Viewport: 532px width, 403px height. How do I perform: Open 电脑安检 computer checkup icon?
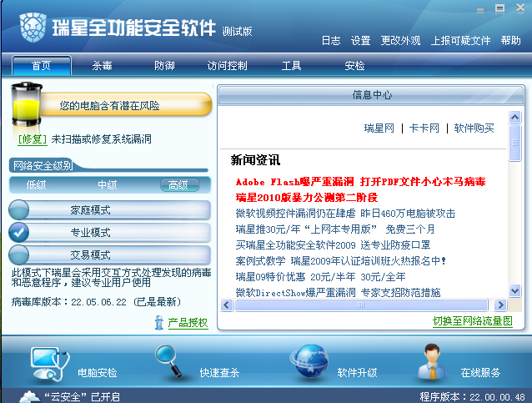[50, 363]
